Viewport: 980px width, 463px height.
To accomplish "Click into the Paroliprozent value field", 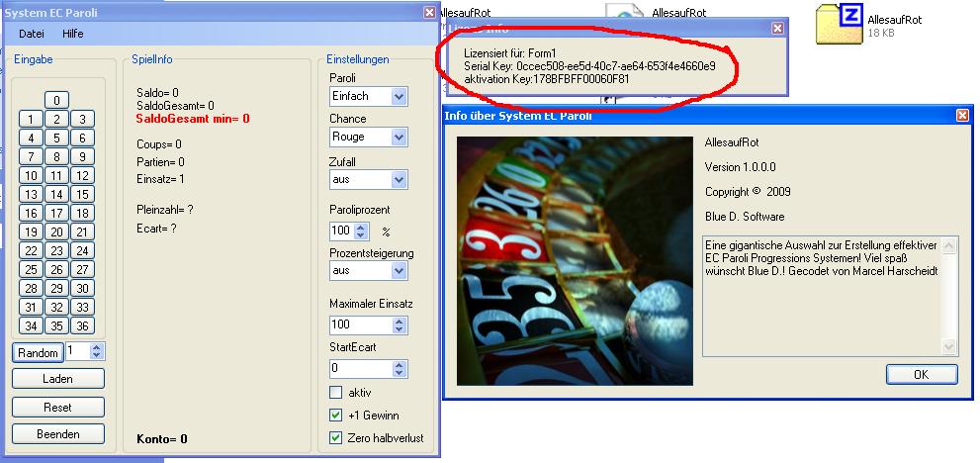I will click(x=342, y=231).
